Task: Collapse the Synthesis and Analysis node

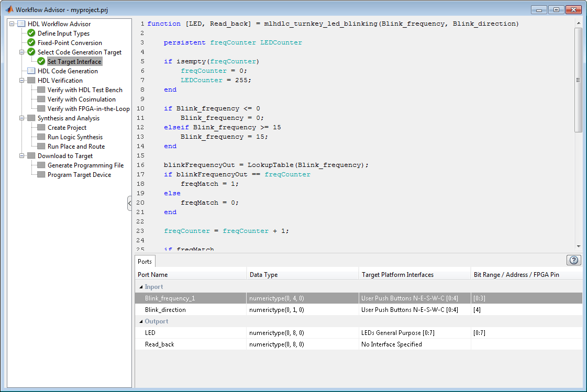Action: click(22, 118)
